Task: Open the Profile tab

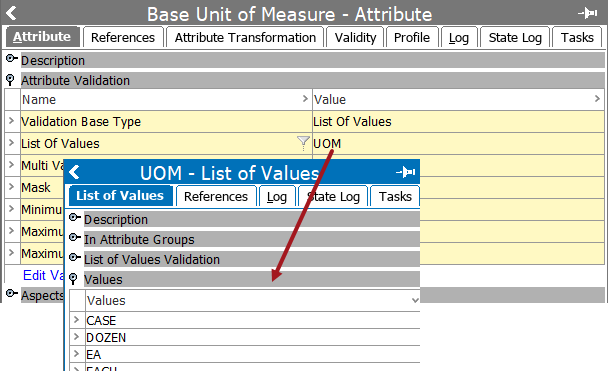Action: (412, 38)
